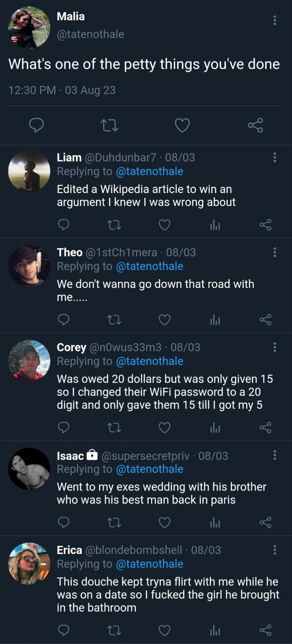Open more options on Malia's tweet
Screen dimensions: 292x644
point(275,20)
